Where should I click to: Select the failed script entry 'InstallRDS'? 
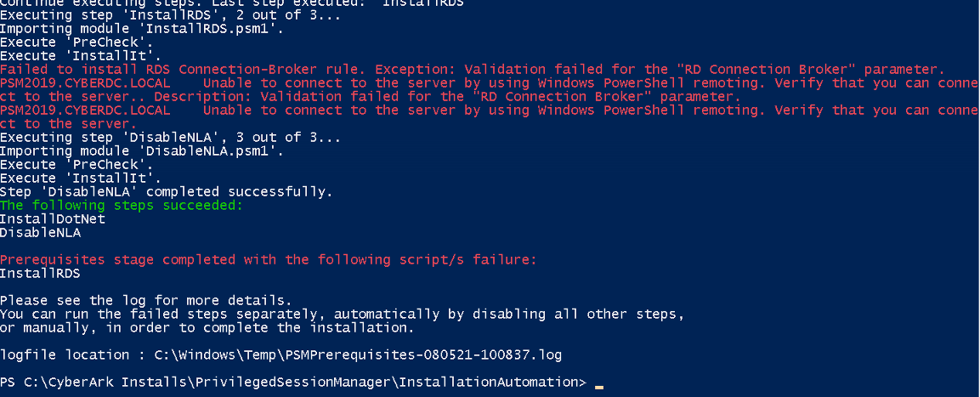click(41, 273)
